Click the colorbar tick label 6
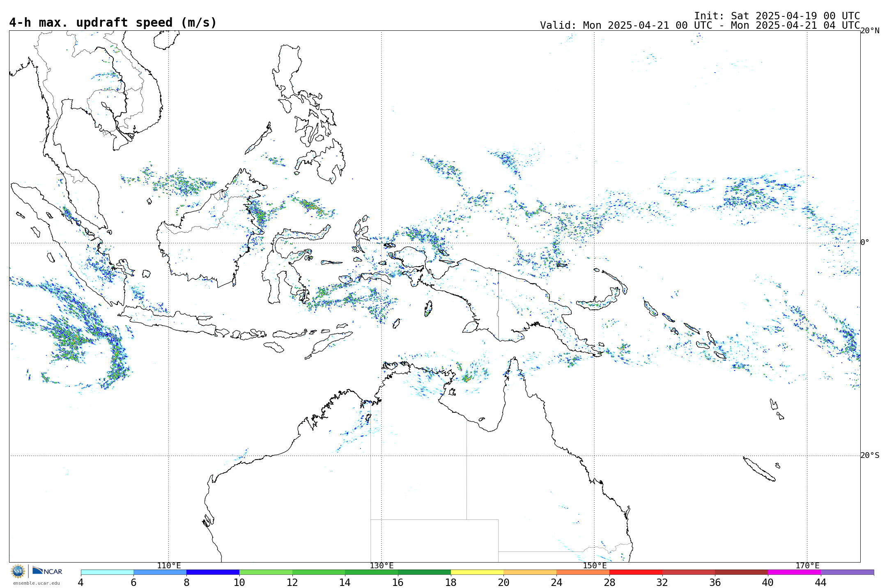The image size is (887, 588). point(133,583)
